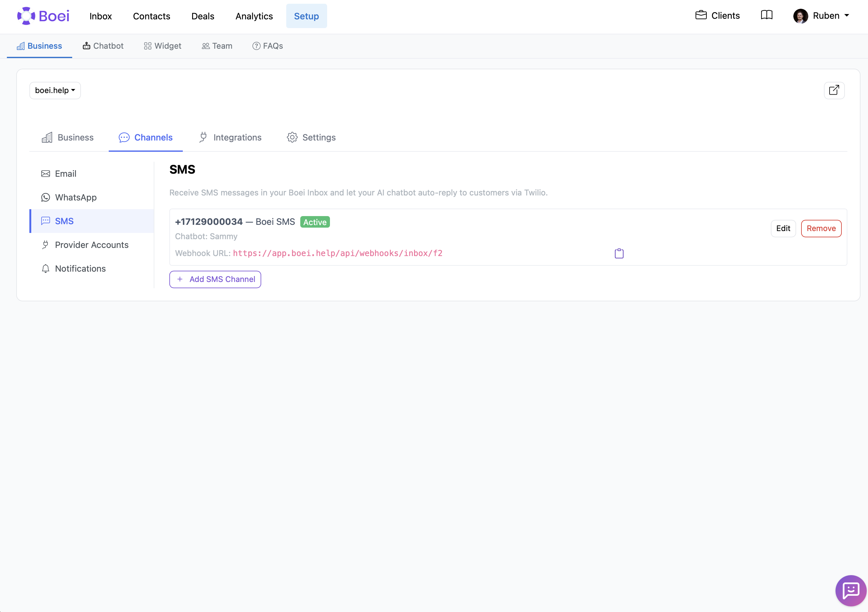Switch to the Settings tab
868x612 pixels.
(311, 137)
